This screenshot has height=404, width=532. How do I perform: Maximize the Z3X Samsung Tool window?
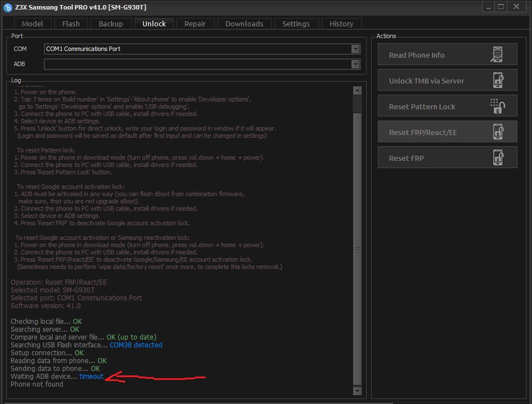coord(501,7)
